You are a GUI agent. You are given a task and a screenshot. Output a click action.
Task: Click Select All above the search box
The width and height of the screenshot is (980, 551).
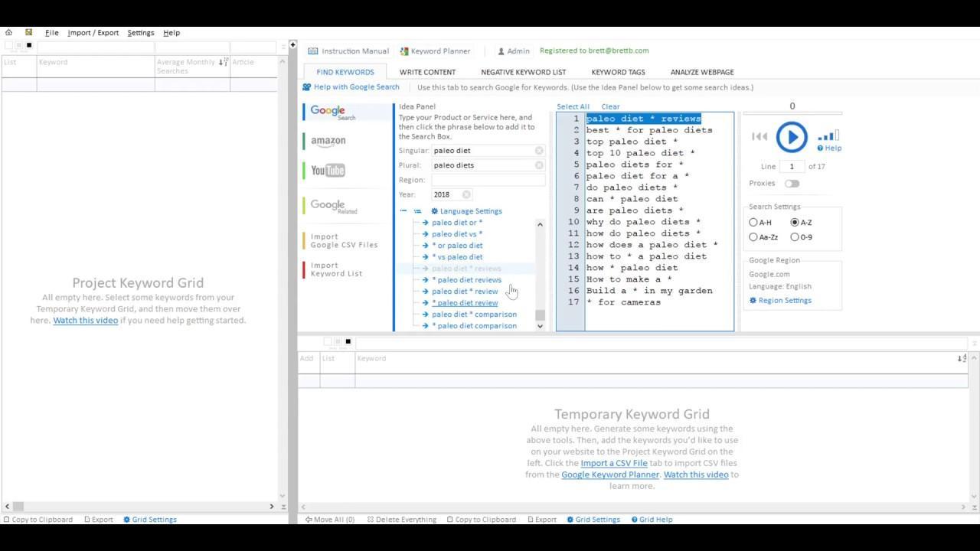(573, 107)
